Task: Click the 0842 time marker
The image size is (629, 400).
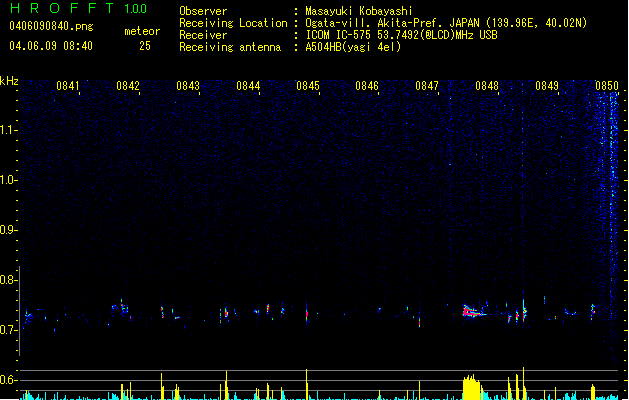Action: (128, 86)
